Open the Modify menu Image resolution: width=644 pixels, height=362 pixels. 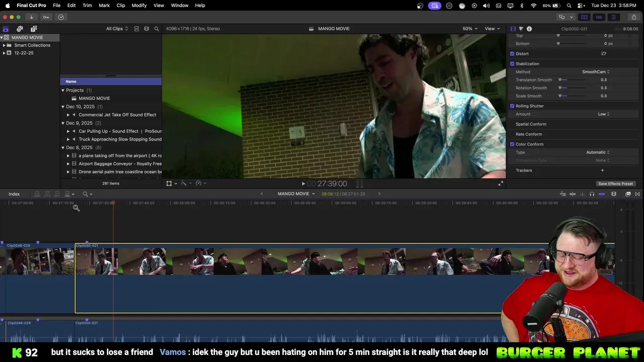[x=139, y=6]
